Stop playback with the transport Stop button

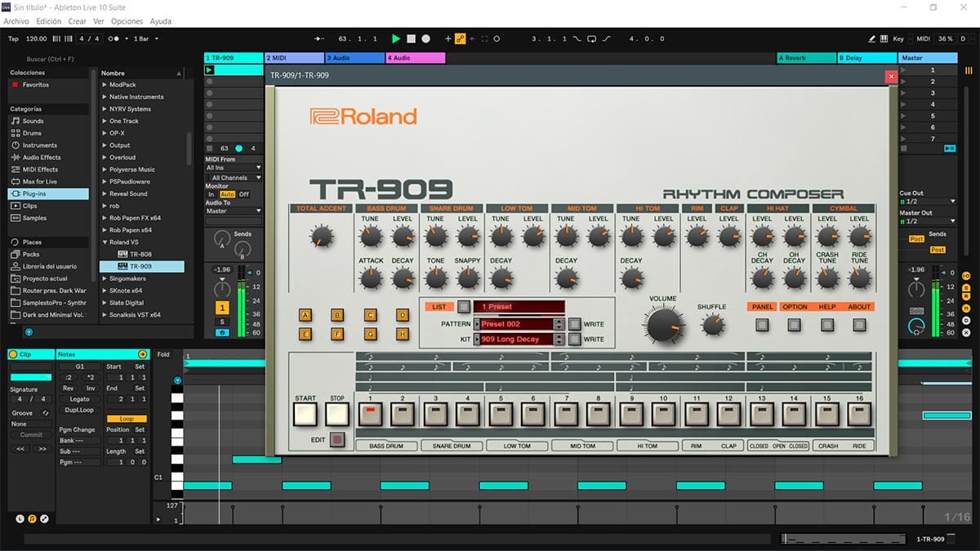(412, 38)
